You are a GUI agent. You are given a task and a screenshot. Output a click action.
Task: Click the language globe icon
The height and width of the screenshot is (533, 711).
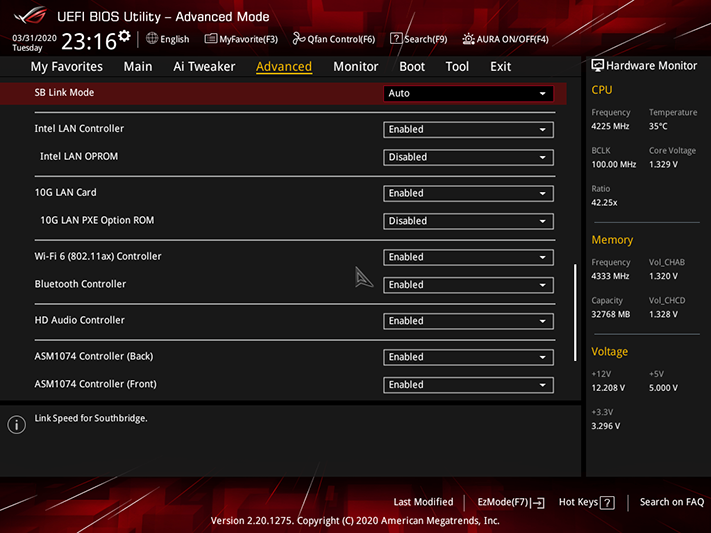(x=152, y=39)
